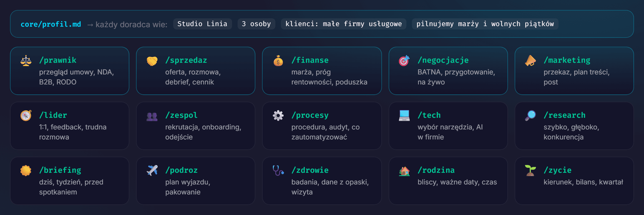Choose the /briefing command title
The width and height of the screenshot is (644, 215).
[x=60, y=170]
